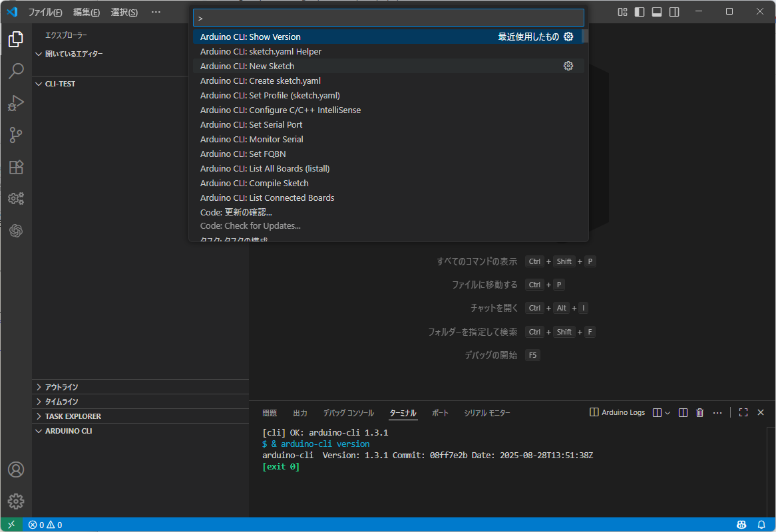Click gear icon beside Show Version command
The image size is (776, 532).
[x=568, y=37]
